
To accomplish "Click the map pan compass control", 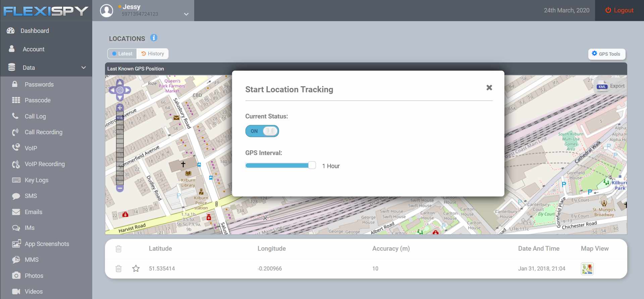I will [120, 90].
